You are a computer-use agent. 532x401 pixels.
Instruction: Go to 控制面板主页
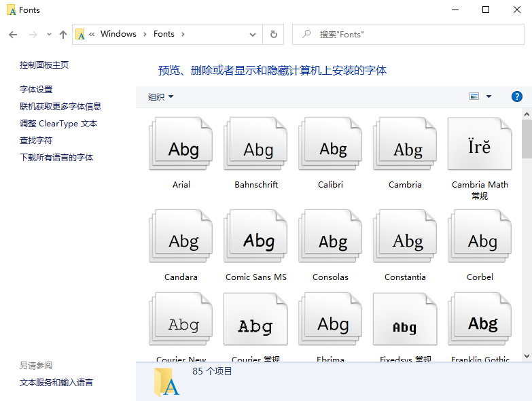click(x=44, y=65)
